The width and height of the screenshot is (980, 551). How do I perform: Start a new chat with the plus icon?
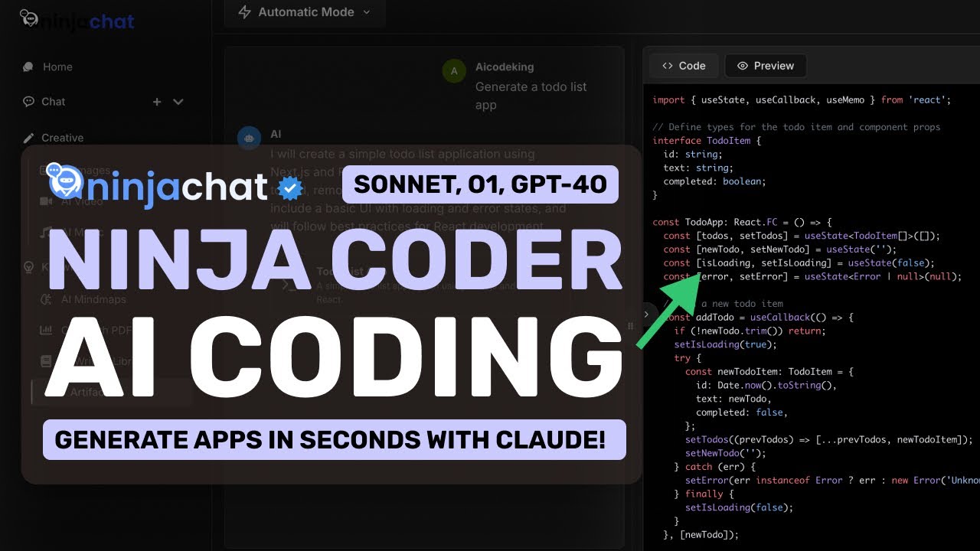pos(157,101)
